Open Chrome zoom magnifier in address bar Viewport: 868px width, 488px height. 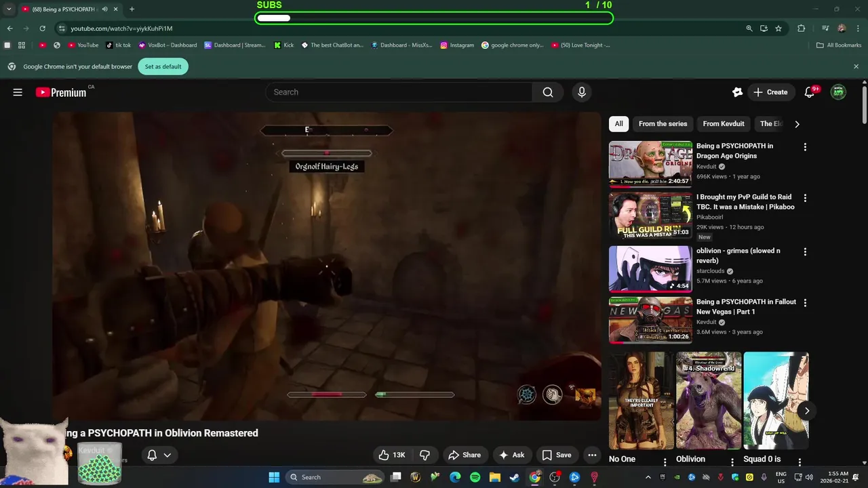pyautogui.click(x=749, y=28)
